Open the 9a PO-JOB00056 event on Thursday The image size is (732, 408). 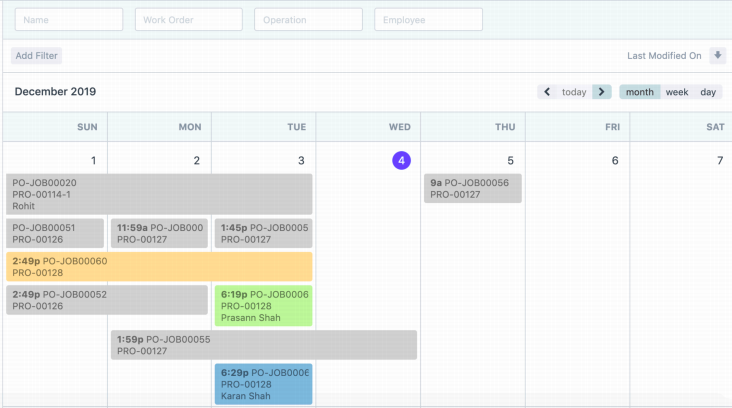(473, 189)
